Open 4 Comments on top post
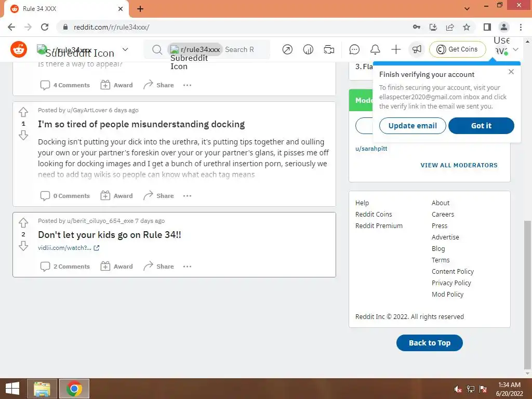Viewport: 532px width, 399px height. click(65, 85)
